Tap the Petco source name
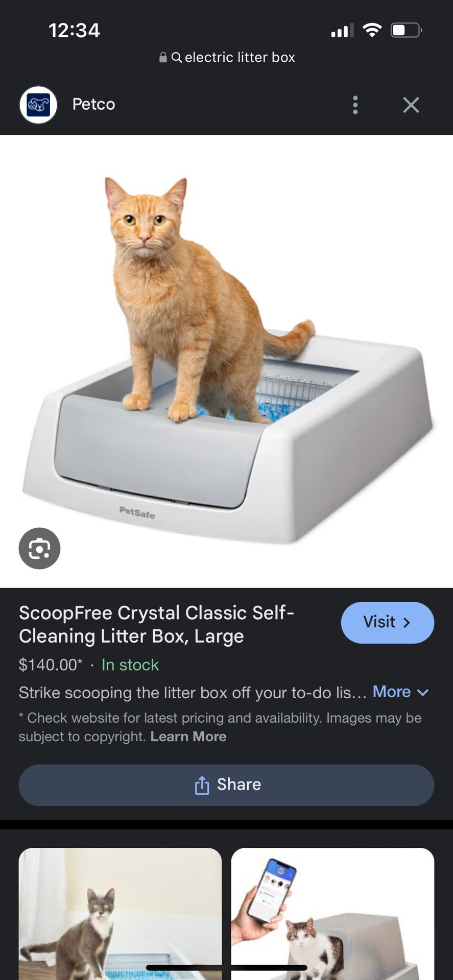 [93, 104]
